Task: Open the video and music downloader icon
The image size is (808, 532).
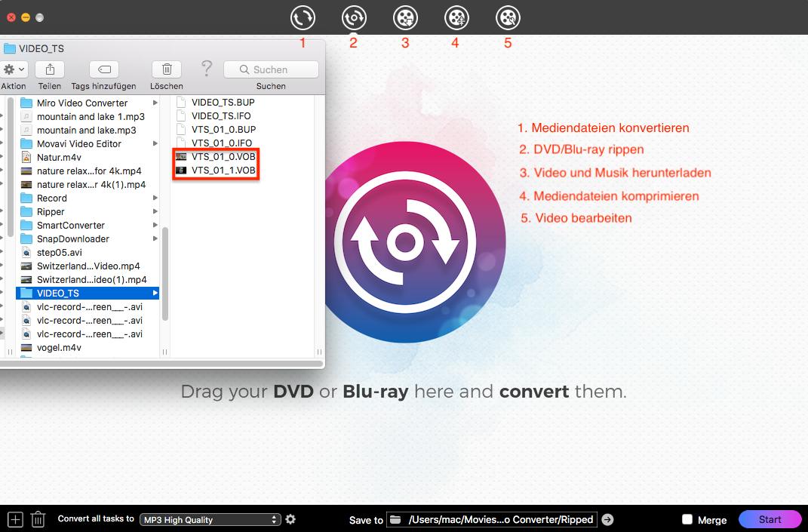Action: click(x=405, y=17)
